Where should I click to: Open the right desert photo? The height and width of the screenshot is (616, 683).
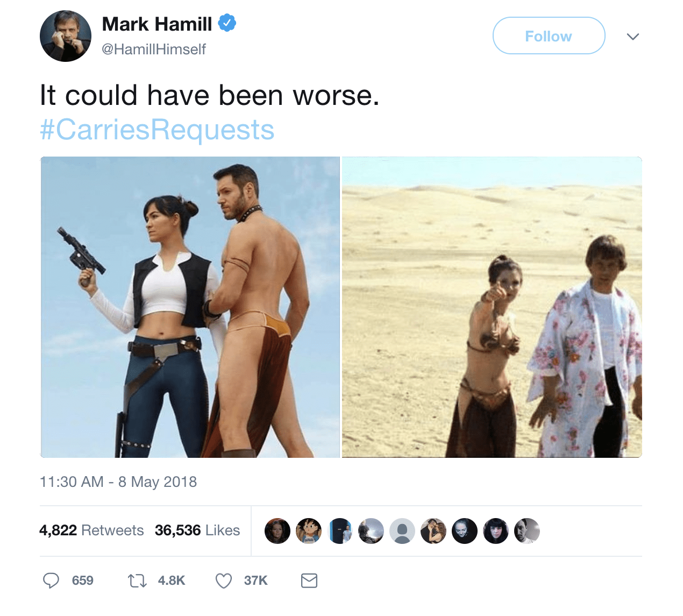tap(492, 307)
